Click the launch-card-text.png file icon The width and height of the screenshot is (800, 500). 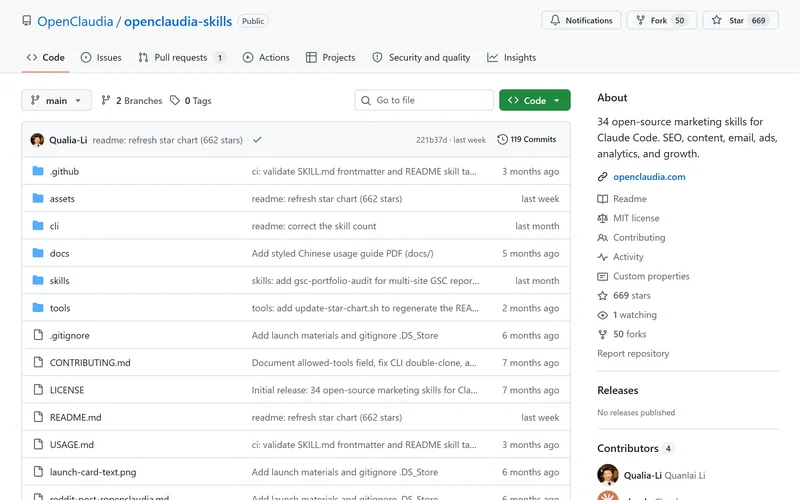tap(38, 471)
